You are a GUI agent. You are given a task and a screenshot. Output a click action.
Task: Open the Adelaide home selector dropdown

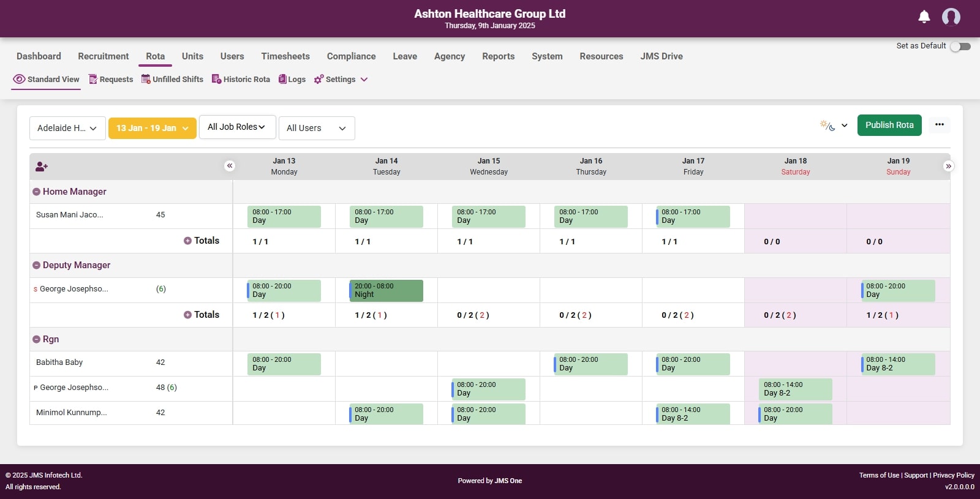(67, 129)
